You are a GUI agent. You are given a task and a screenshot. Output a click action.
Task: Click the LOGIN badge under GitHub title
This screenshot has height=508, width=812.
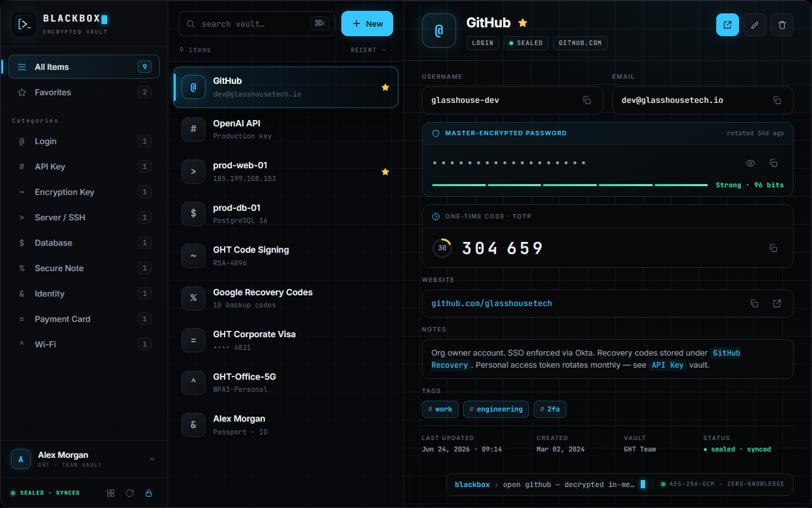pyautogui.click(x=483, y=43)
